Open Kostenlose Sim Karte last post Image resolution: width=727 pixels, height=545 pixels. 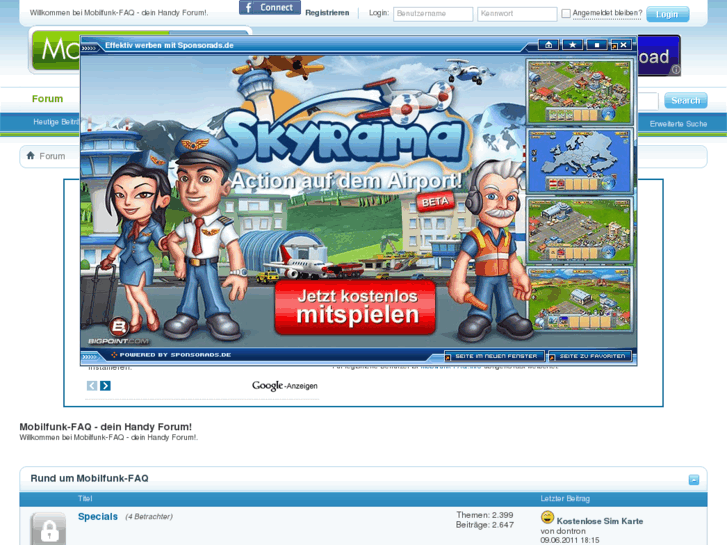coord(599,521)
